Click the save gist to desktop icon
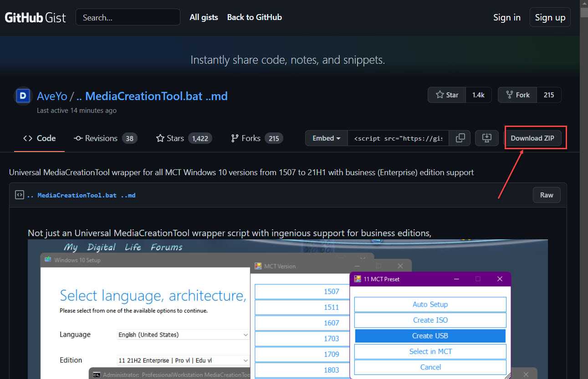Viewport: 588px width, 379px height. pyautogui.click(x=486, y=138)
